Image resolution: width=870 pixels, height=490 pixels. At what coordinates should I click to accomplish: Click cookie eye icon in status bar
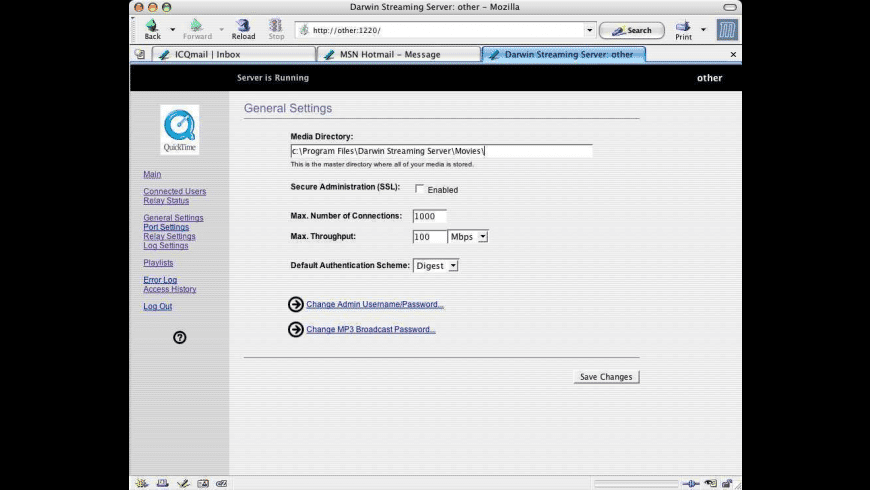(x=711, y=483)
